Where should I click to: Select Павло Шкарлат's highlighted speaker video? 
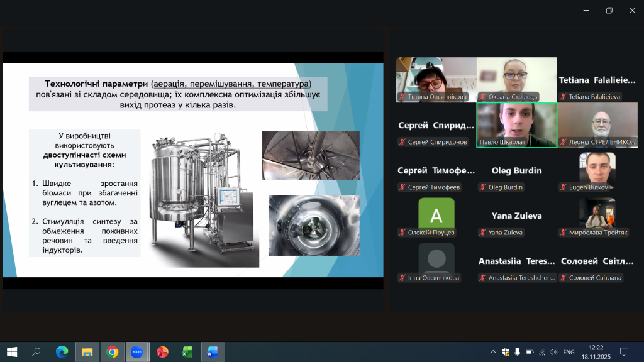click(x=516, y=121)
